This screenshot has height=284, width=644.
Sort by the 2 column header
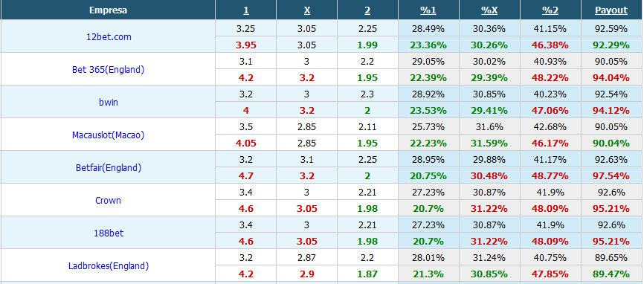[367, 10]
